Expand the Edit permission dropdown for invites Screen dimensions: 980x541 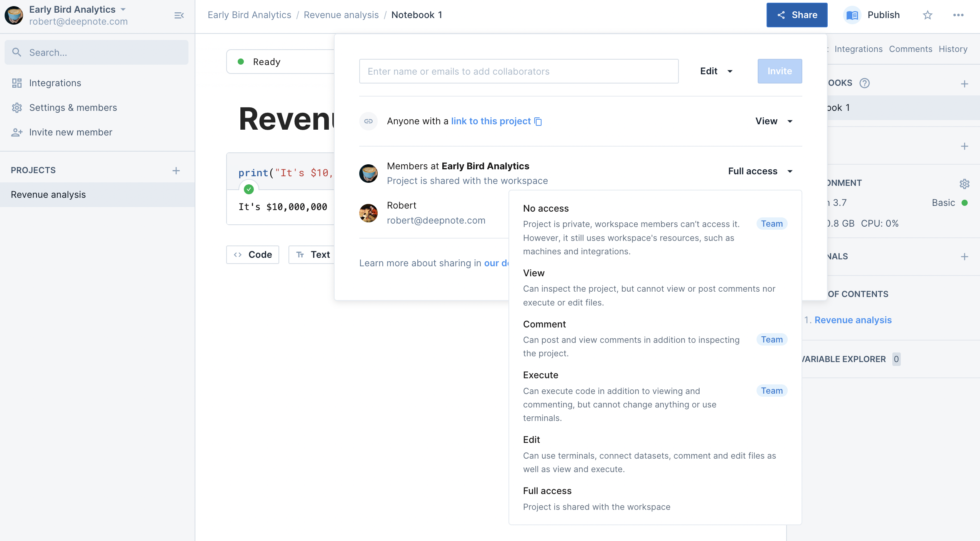[x=716, y=71]
